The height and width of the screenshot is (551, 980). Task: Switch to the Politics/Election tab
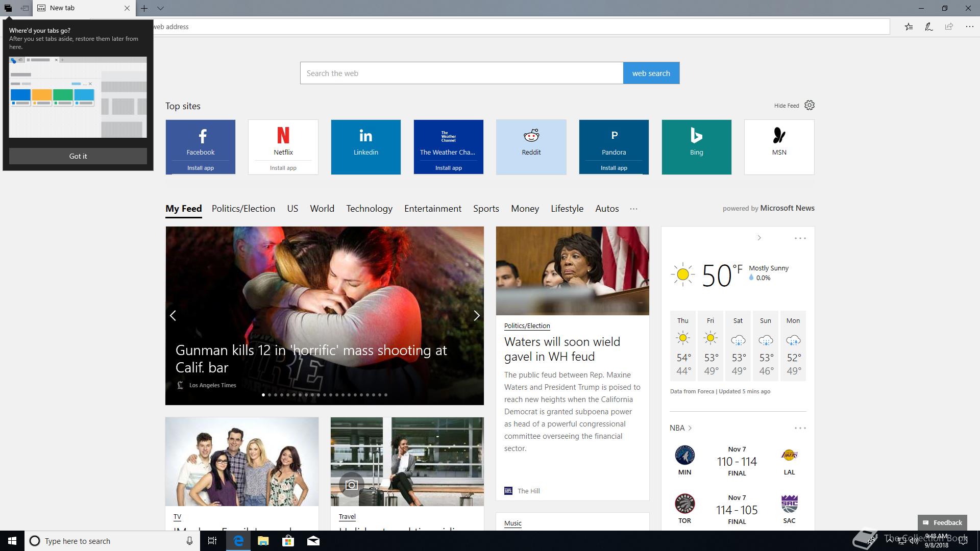pos(243,209)
